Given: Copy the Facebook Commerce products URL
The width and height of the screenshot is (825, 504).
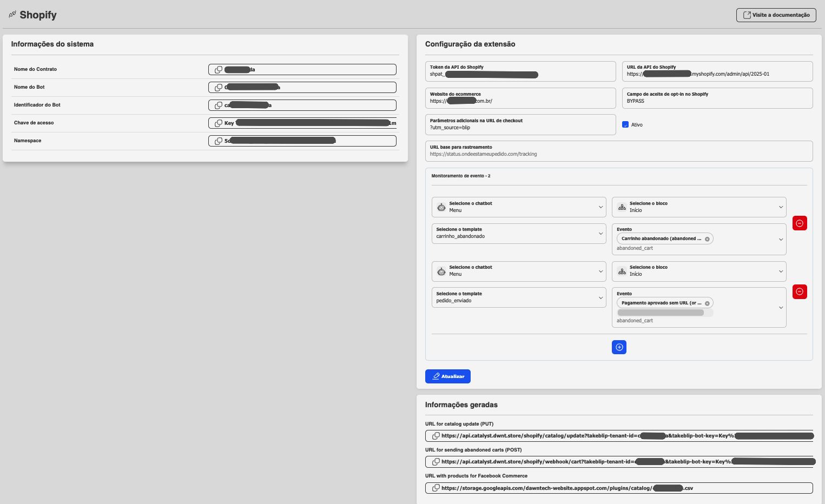Looking at the screenshot, I should pyautogui.click(x=435, y=488).
